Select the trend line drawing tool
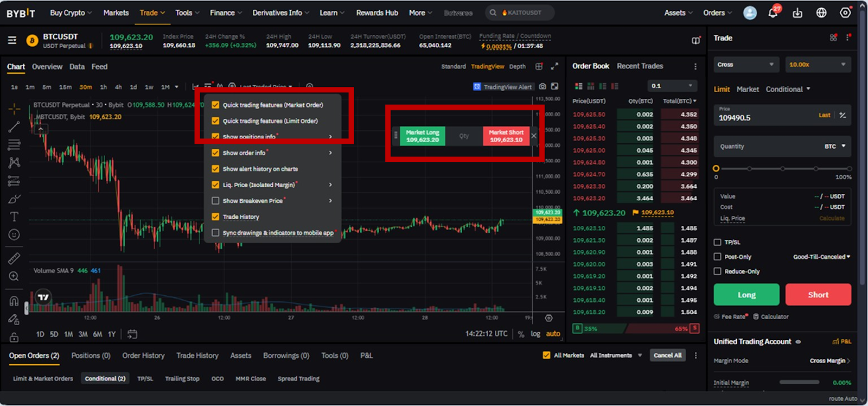 tap(14, 127)
